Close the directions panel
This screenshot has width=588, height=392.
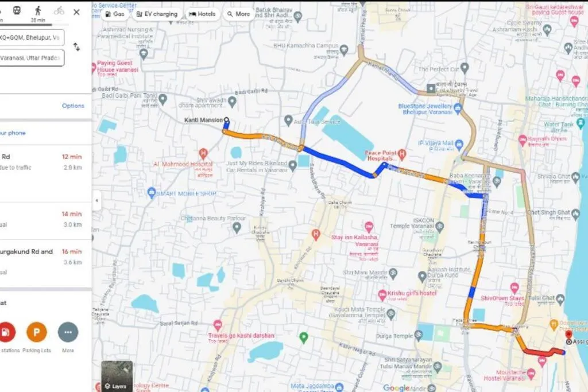[x=76, y=12]
